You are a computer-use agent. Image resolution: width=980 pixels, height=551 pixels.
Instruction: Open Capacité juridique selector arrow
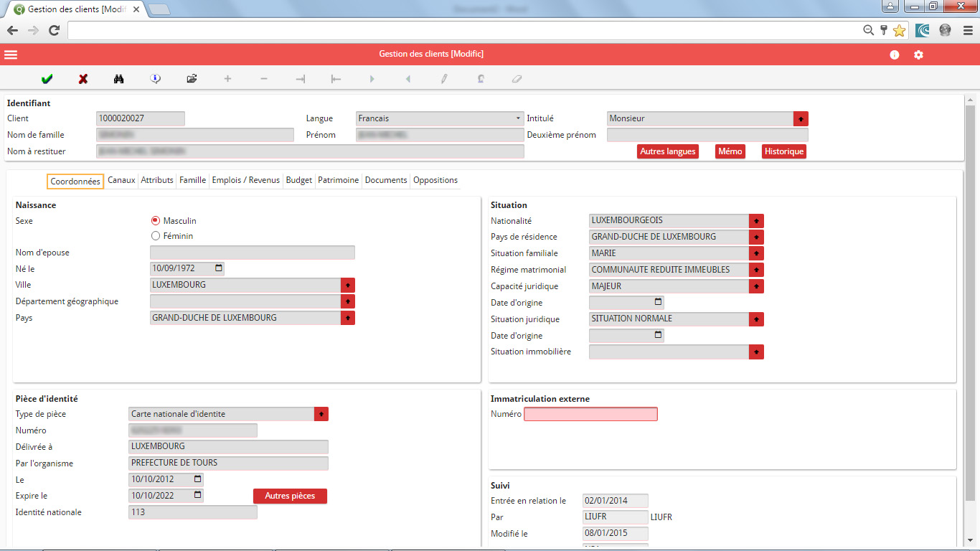757,286
